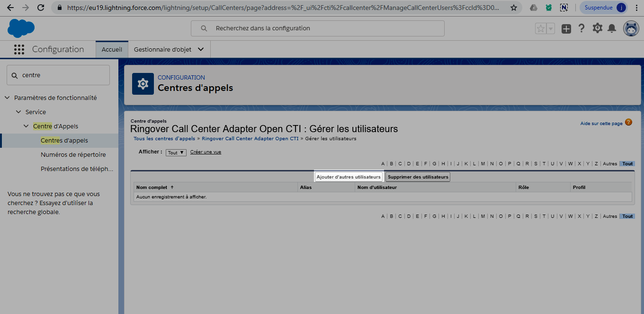Viewport: 644px width, 314px height.
Task: Open the global actions plus icon
Action: click(x=566, y=29)
